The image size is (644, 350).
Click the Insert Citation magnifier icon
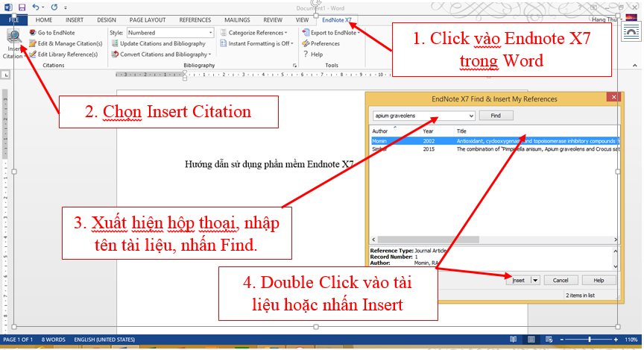coord(14,37)
